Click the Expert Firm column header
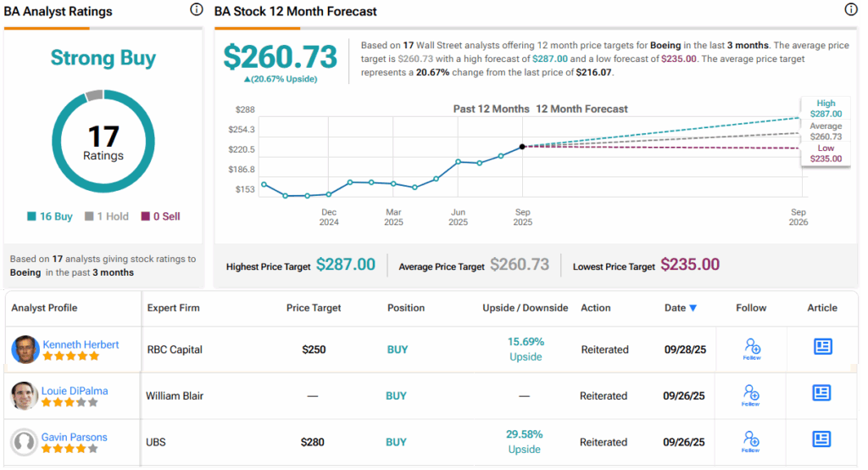Image resolution: width=868 pixels, height=470 pixels. (x=173, y=308)
